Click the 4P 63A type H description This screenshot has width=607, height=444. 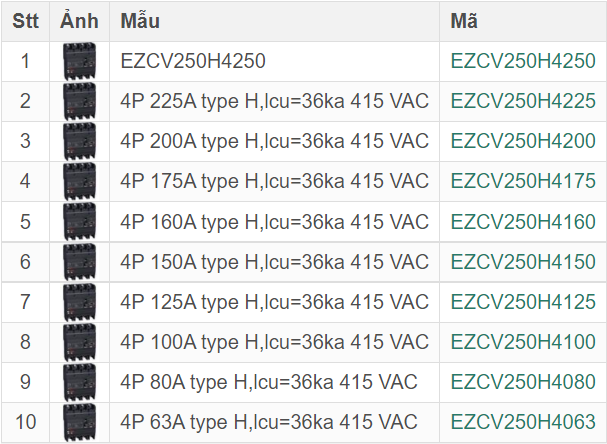click(268, 423)
